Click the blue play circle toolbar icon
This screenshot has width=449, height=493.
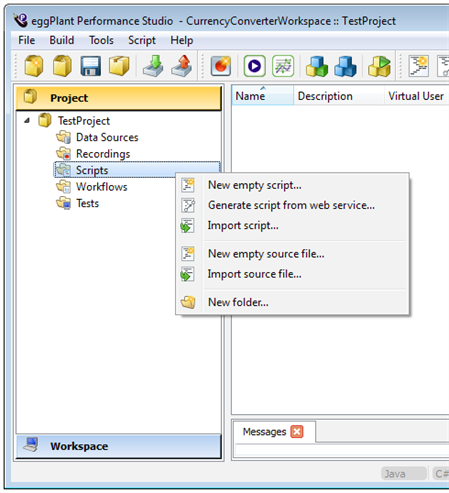pos(255,66)
